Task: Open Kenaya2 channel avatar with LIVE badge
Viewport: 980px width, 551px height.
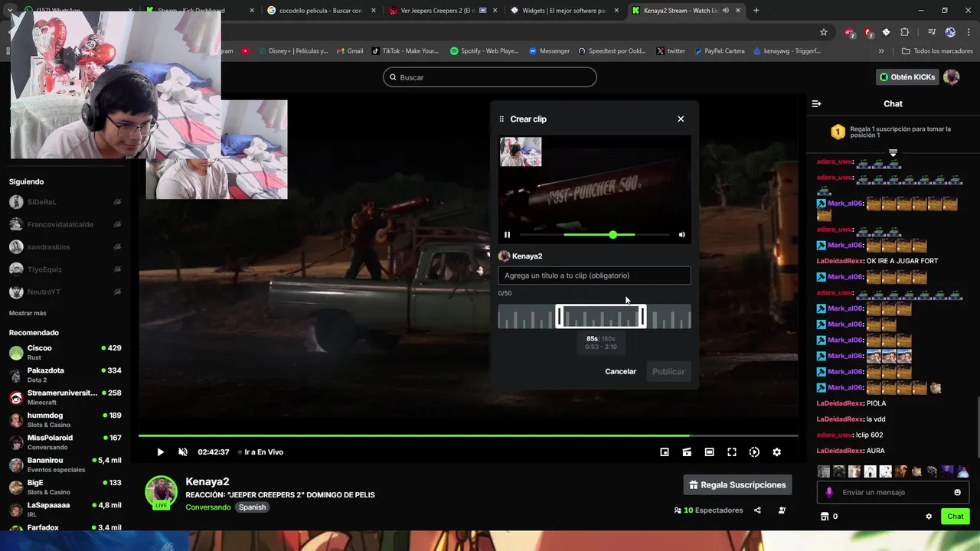Action: (x=162, y=492)
